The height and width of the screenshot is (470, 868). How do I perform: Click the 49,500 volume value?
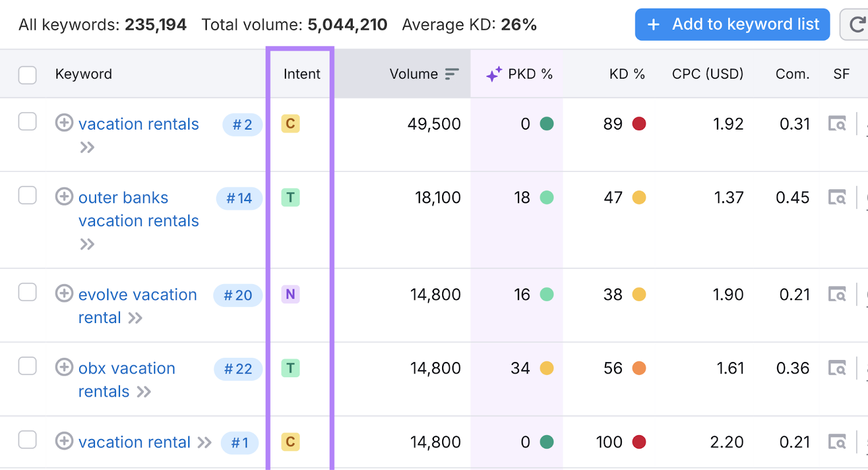(434, 124)
